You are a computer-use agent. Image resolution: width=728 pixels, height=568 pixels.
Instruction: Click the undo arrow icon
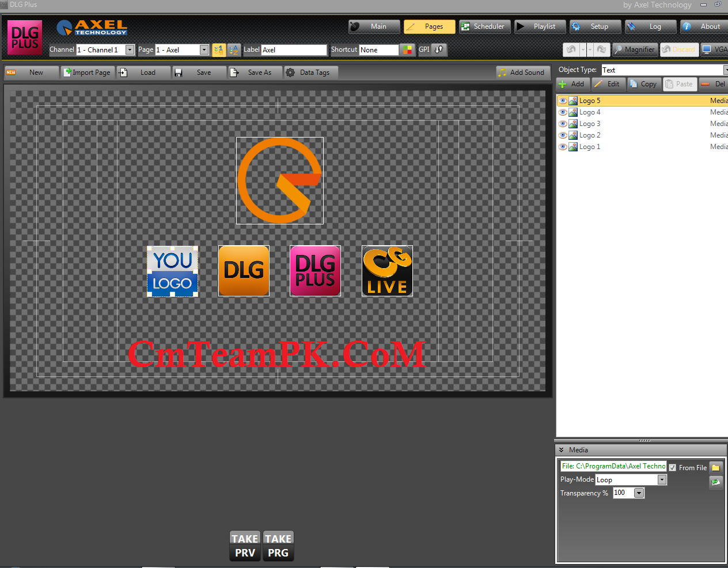click(x=571, y=49)
